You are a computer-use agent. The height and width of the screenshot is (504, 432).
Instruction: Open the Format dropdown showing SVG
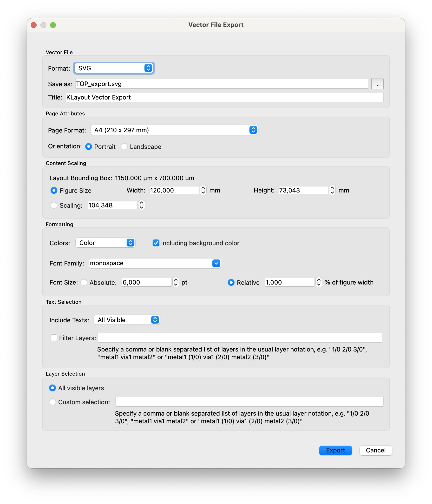(114, 68)
